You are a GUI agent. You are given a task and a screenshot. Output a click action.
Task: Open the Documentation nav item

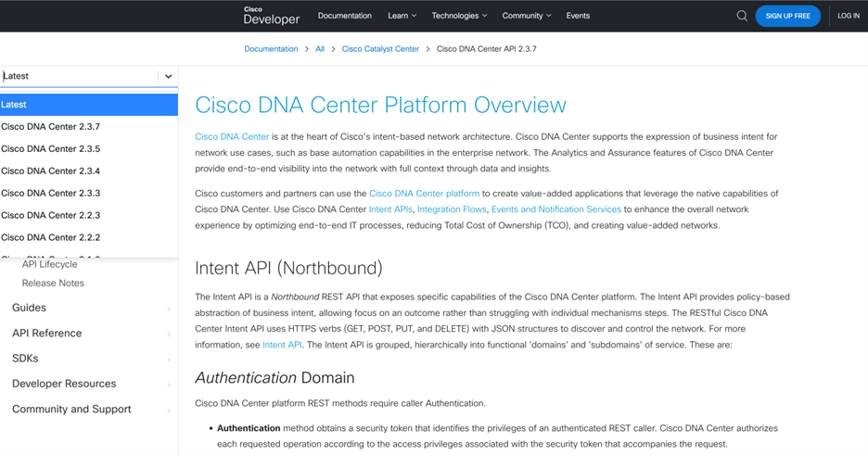(x=344, y=16)
